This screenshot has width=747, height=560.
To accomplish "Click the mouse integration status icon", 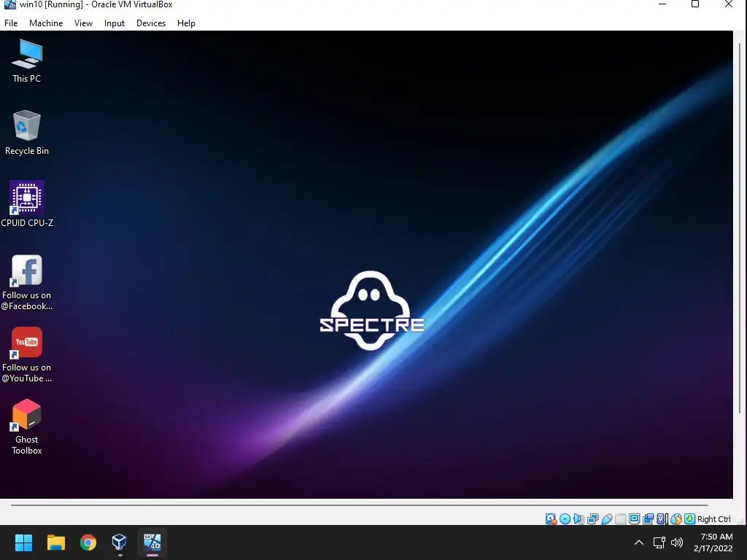I will (676, 519).
